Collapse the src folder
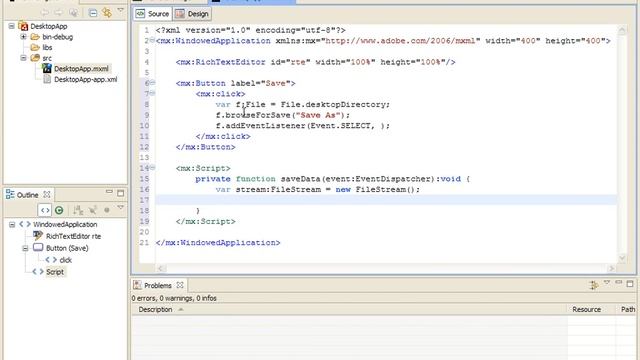The width and height of the screenshot is (640, 360). (24, 58)
